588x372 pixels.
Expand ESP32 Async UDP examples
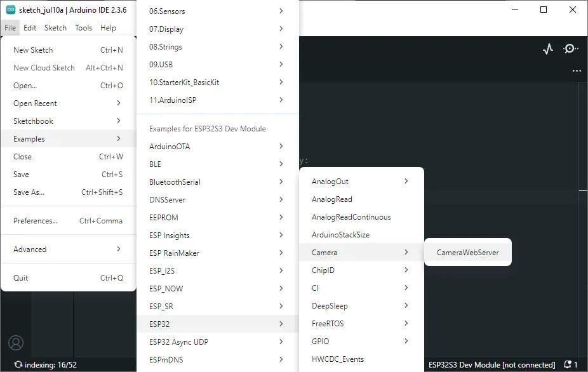pos(218,342)
